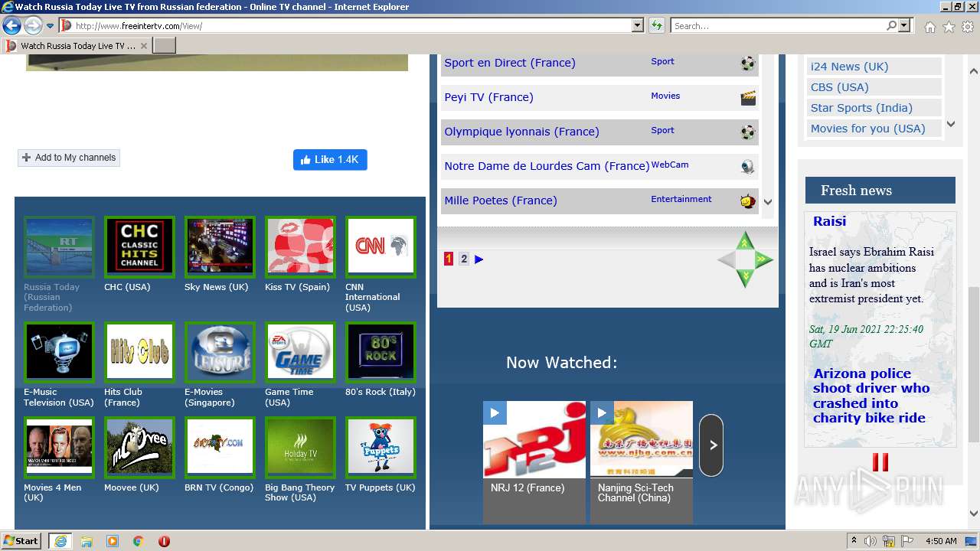Click the clapperboard icon for Peyi TV

[x=748, y=97]
